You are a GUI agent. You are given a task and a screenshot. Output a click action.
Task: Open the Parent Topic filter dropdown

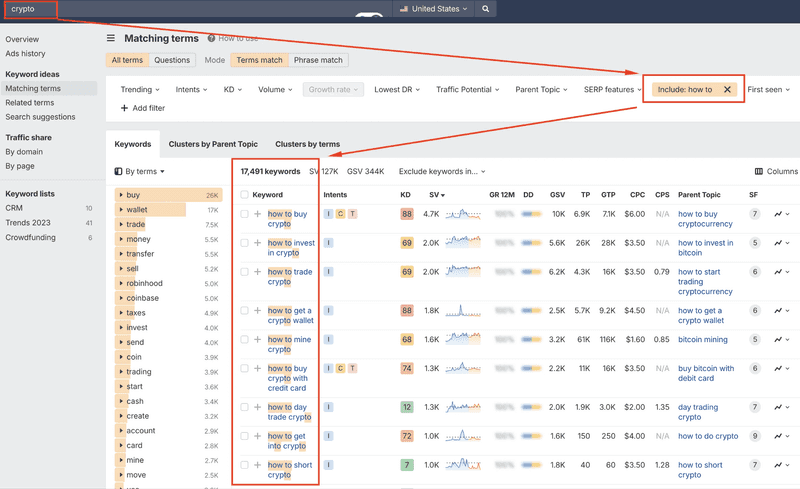pyautogui.click(x=541, y=89)
